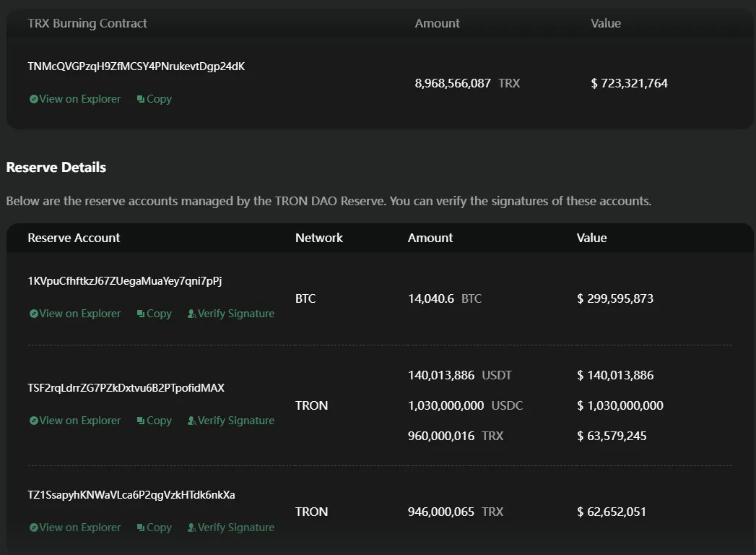Click the TRX Burning Contract column header

(87, 23)
